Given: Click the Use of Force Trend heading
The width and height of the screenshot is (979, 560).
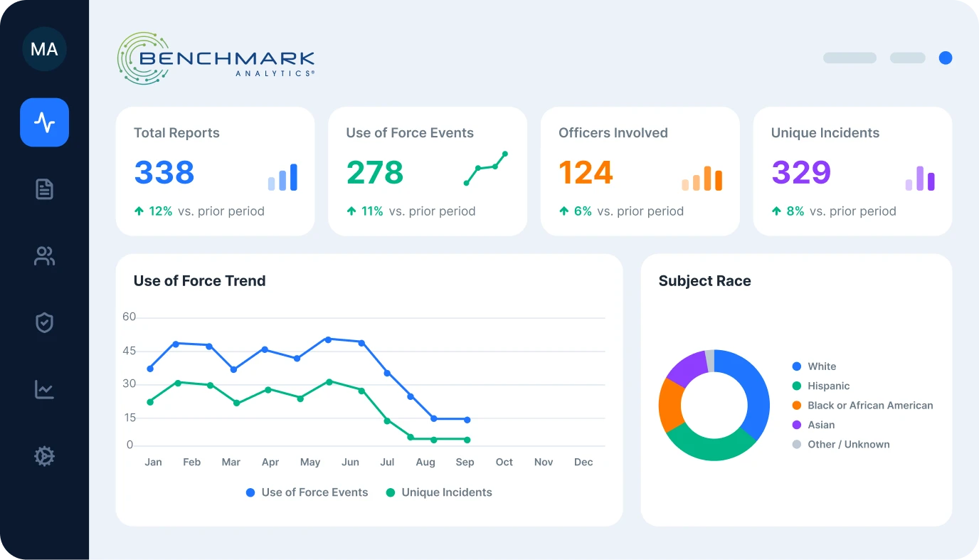Looking at the screenshot, I should tap(200, 281).
